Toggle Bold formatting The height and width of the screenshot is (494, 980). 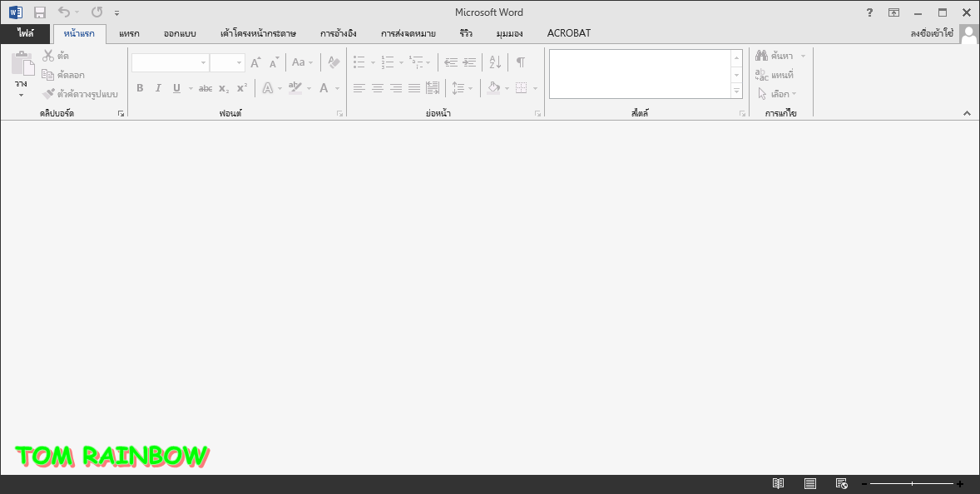[140, 88]
